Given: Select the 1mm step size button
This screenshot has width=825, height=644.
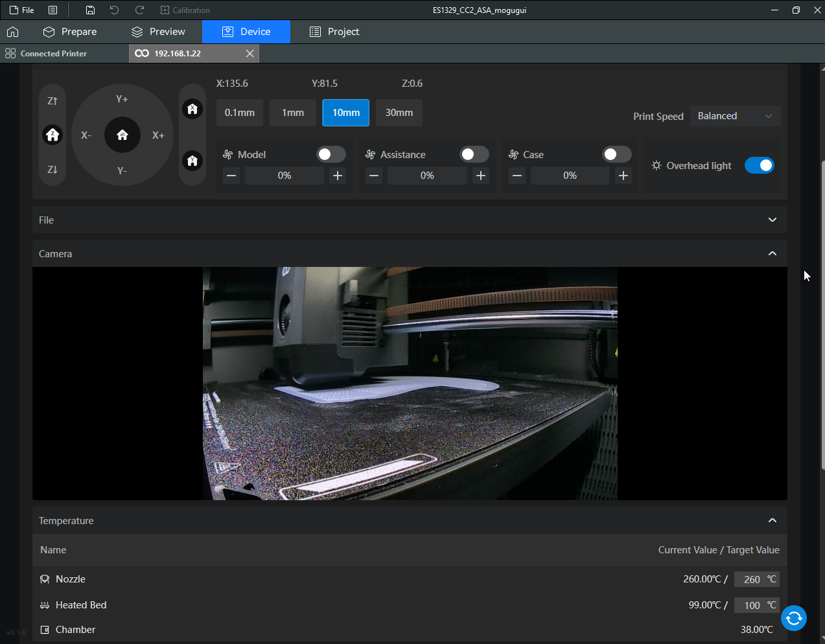Looking at the screenshot, I should [x=293, y=113].
